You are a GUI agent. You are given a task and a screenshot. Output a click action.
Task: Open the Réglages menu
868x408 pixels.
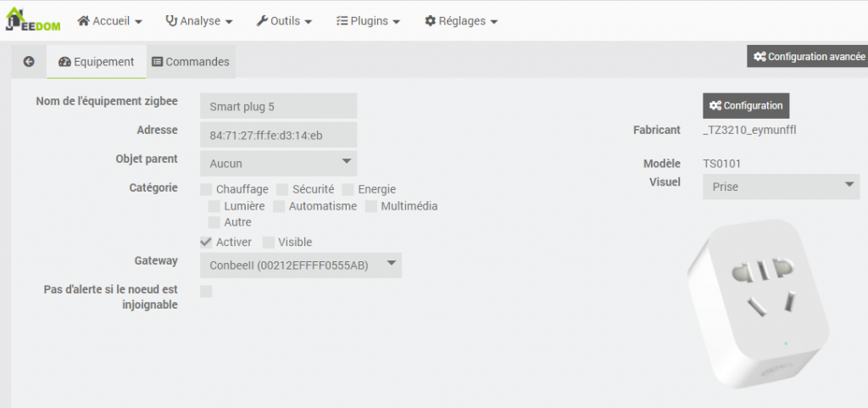pos(461,21)
